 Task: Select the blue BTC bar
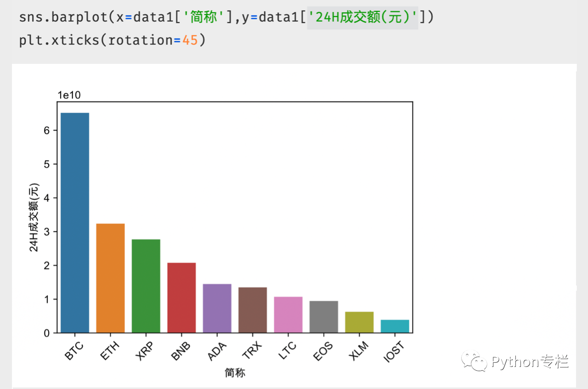75,223
